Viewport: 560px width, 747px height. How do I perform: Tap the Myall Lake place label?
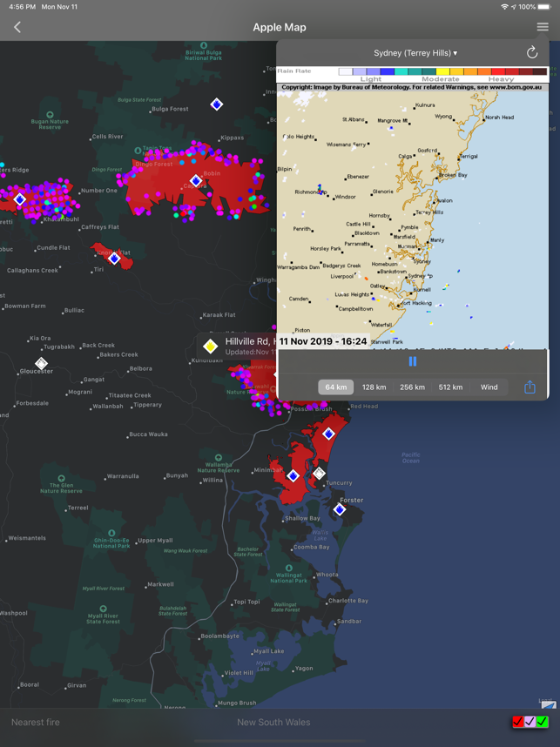pos(268,650)
